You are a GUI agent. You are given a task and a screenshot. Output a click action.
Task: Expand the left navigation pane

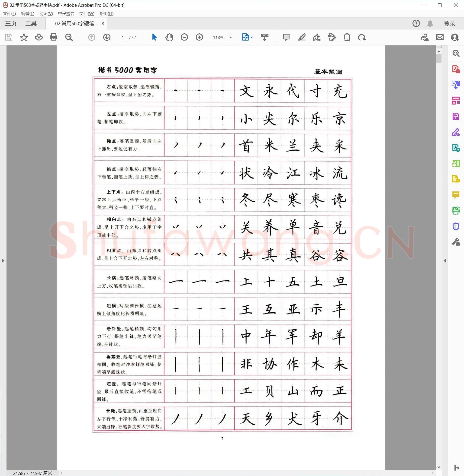coord(3,260)
